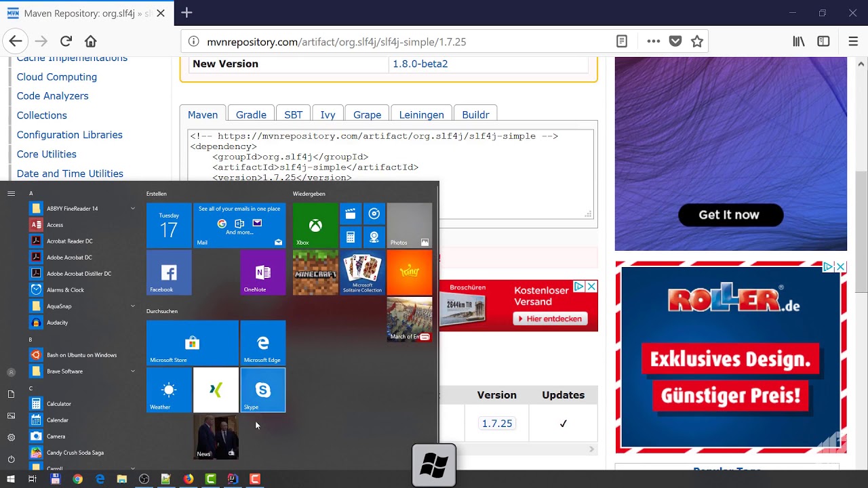
Task: Open the Calculator app in the list
Action: (83, 403)
